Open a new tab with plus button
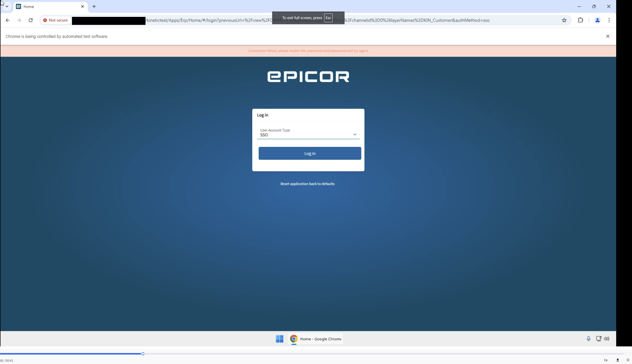This screenshot has height=364, width=632. [94, 6]
